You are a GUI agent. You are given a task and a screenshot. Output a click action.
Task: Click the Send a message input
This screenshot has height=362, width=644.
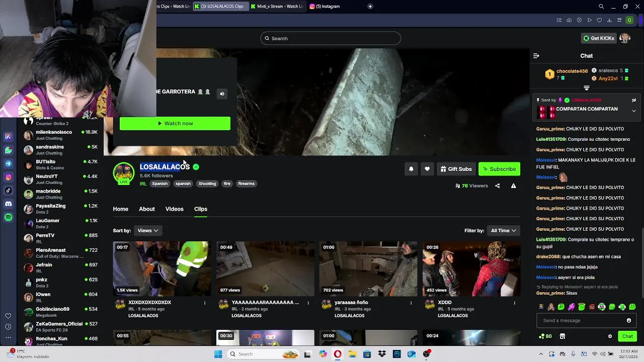tap(582, 320)
